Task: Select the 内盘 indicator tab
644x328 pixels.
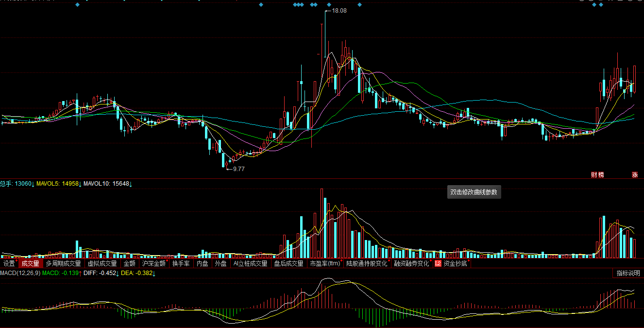Action: pos(202,263)
